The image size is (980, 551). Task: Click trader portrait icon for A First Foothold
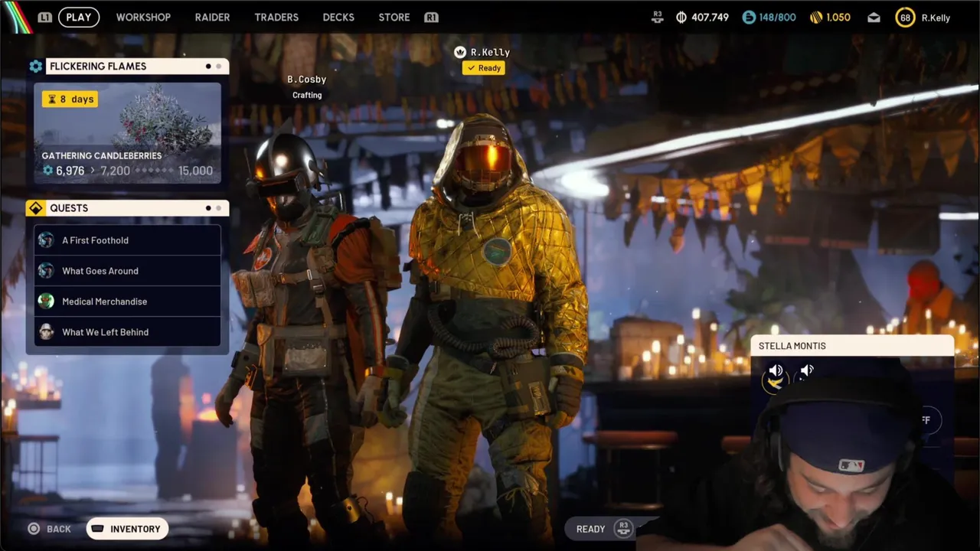(x=46, y=240)
